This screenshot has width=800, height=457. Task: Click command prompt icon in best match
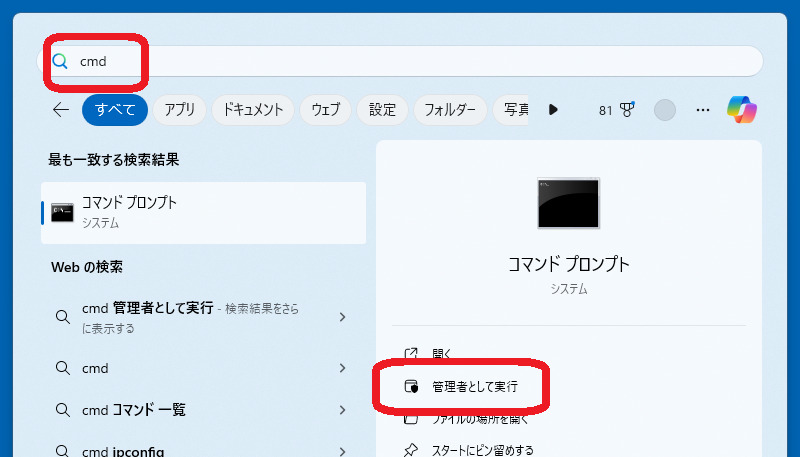[62, 213]
